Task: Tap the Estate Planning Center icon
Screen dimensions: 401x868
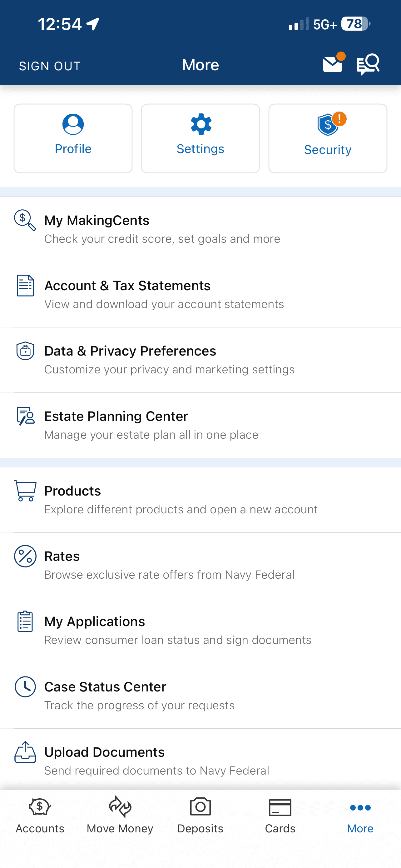Action: (x=25, y=416)
